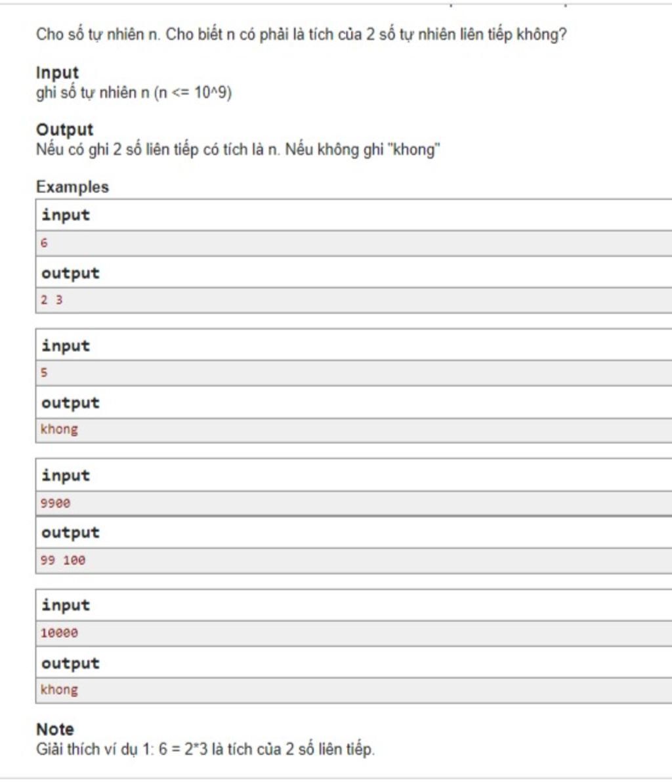Click second example output khong
The height and width of the screenshot is (784, 672).
pos(59,429)
